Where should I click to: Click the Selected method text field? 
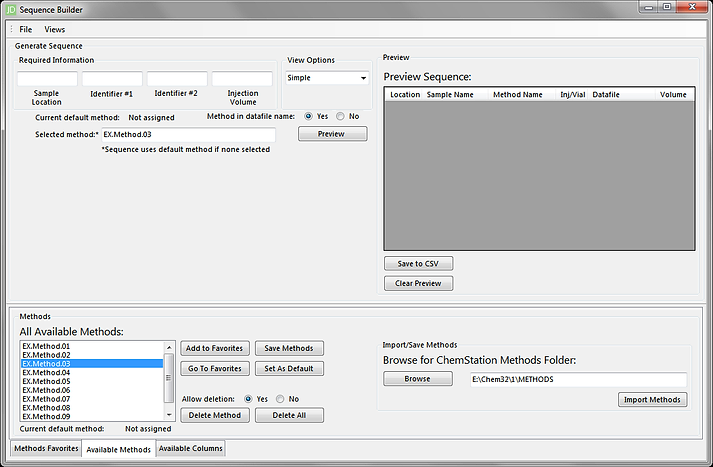point(188,135)
